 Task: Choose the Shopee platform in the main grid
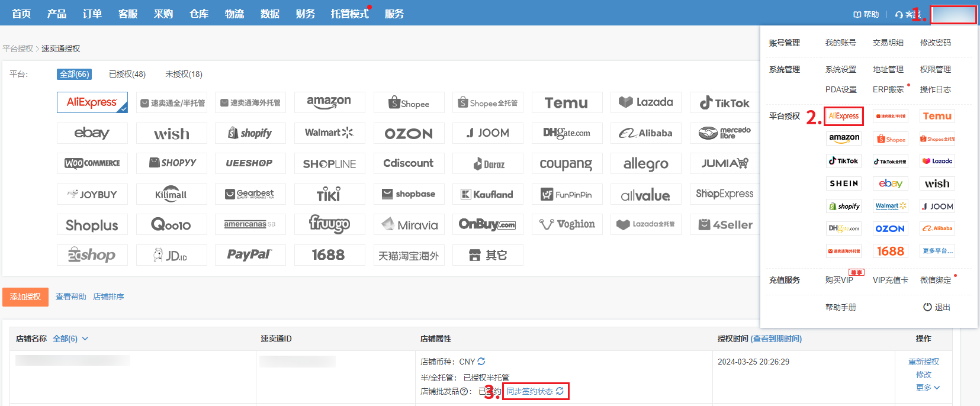click(x=409, y=102)
